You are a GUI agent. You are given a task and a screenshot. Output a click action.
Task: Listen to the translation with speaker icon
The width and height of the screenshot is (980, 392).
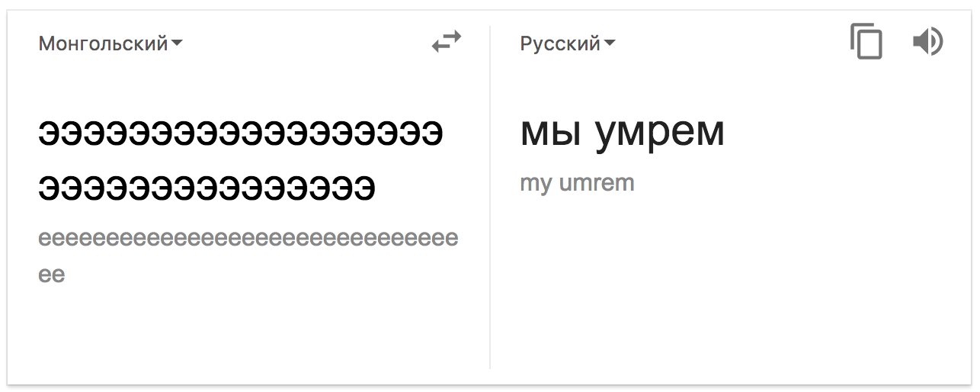pos(927,42)
